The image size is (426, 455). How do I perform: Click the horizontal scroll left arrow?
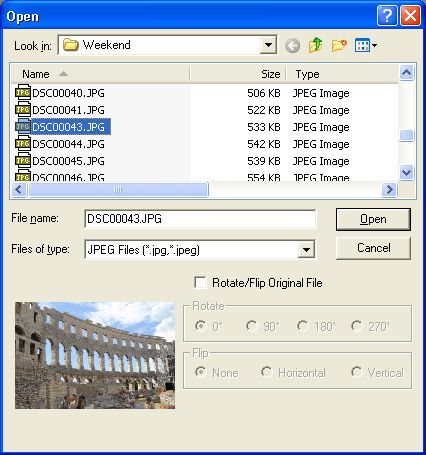pos(19,190)
